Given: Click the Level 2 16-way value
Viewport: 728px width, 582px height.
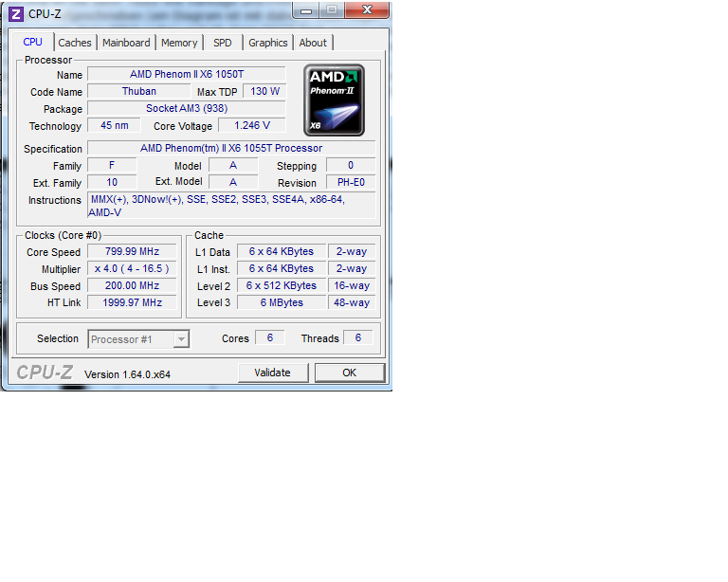Looking at the screenshot, I should click(x=352, y=285).
